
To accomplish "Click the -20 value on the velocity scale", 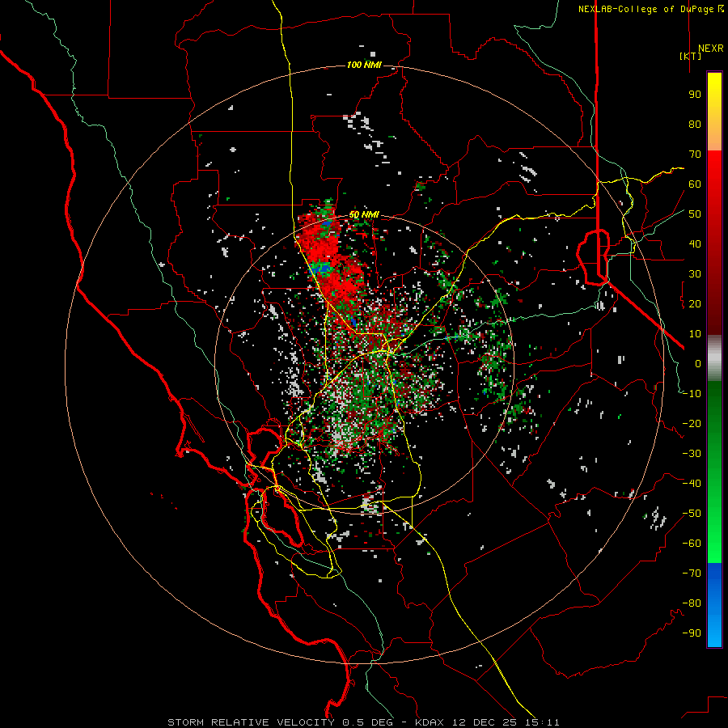I will coord(692,423).
